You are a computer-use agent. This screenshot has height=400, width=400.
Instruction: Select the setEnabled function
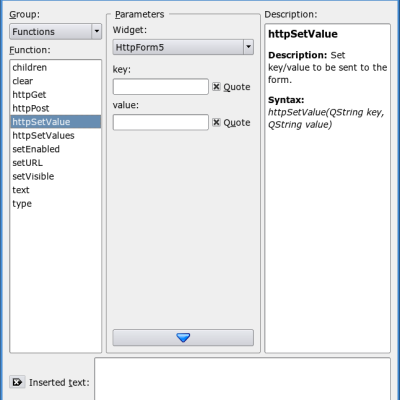55,149
